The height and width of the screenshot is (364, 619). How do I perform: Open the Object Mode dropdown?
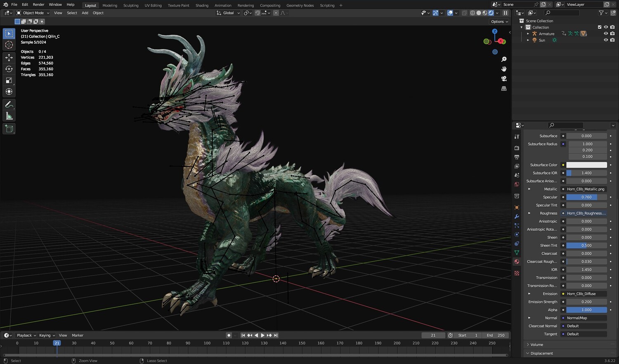coord(33,13)
